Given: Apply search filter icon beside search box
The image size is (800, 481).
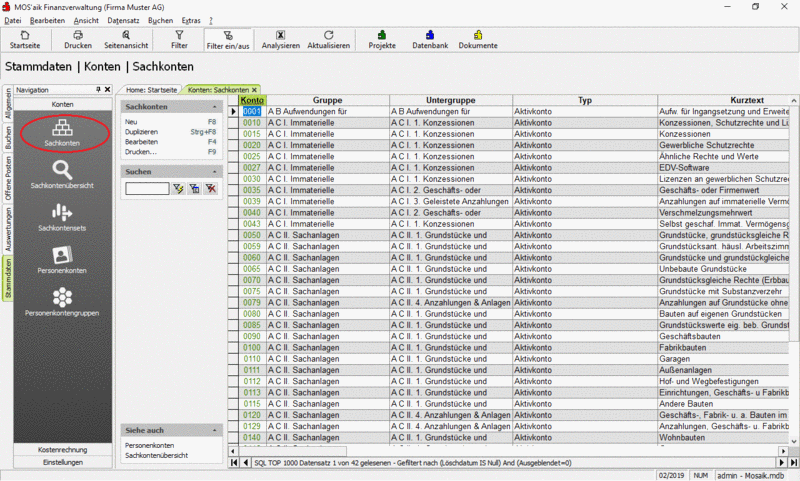Looking at the screenshot, I should [178, 189].
